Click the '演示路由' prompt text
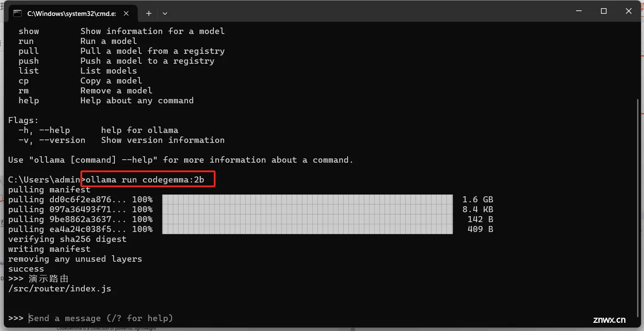Image resolution: width=644 pixels, height=331 pixels. click(49, 278)
